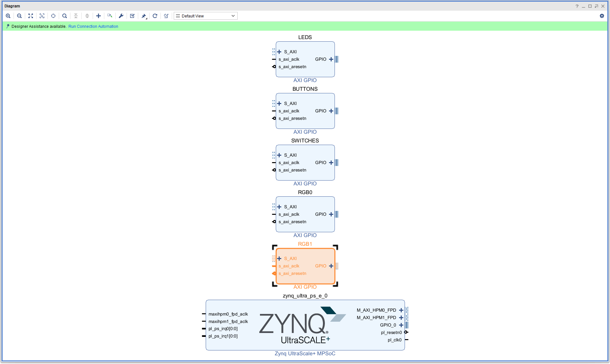Expand GPIO_0 port on Zynq block
The image size is (610, 364).
pyautogui.click(x=401, y=325)
